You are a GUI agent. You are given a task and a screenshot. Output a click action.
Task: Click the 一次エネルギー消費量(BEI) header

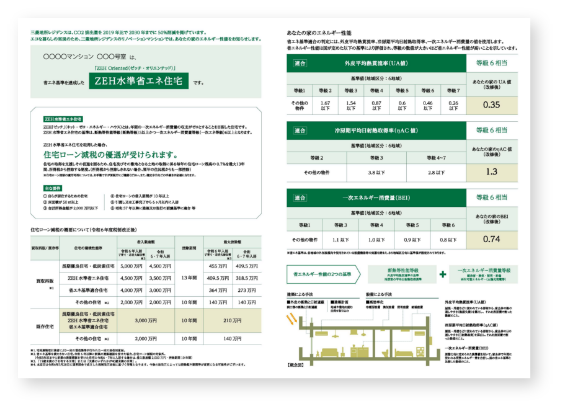(x=376, y=198)
